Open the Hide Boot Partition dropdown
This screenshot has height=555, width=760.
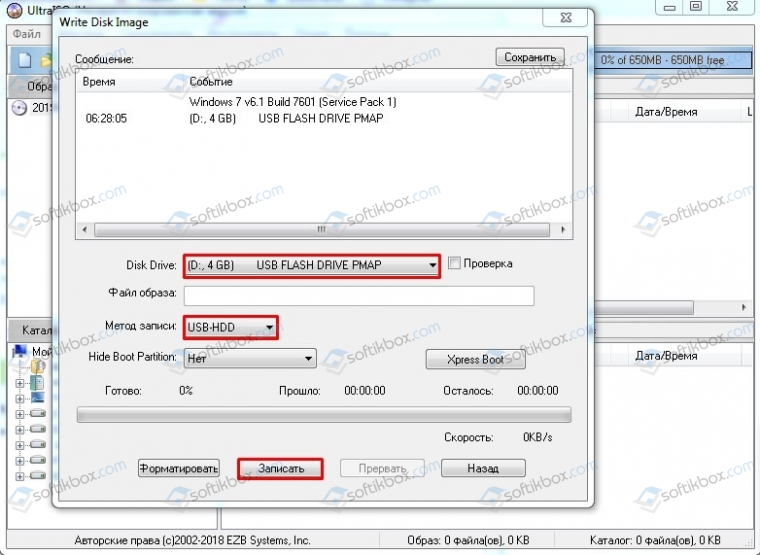coord(250,358)
